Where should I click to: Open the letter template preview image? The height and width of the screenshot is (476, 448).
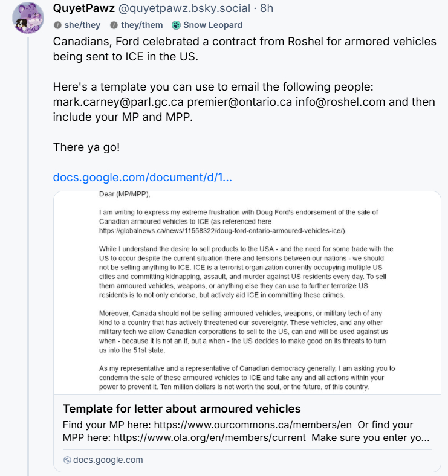pyautogui.click(x=247, y=293)
